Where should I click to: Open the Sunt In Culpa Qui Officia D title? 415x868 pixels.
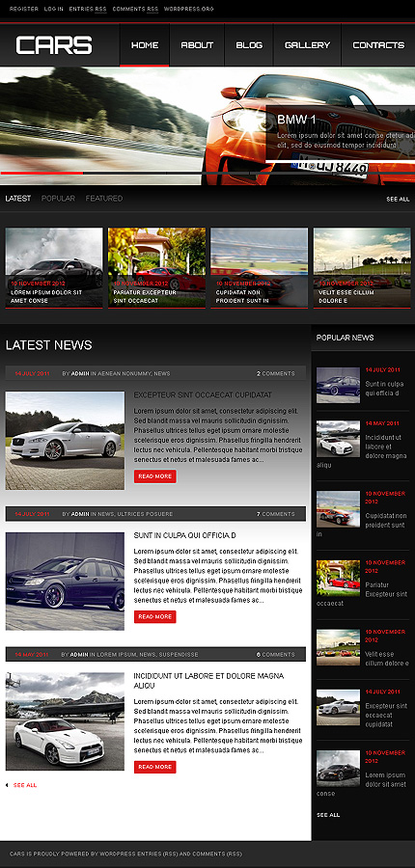pos(184,536)
